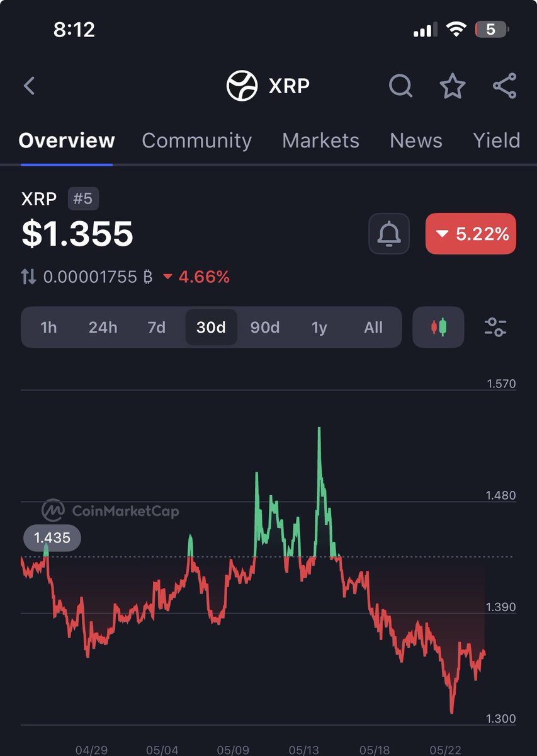
Task: Tap the Wi-Fi status icon
Action: pyautogui.click(x=455, y=29)
